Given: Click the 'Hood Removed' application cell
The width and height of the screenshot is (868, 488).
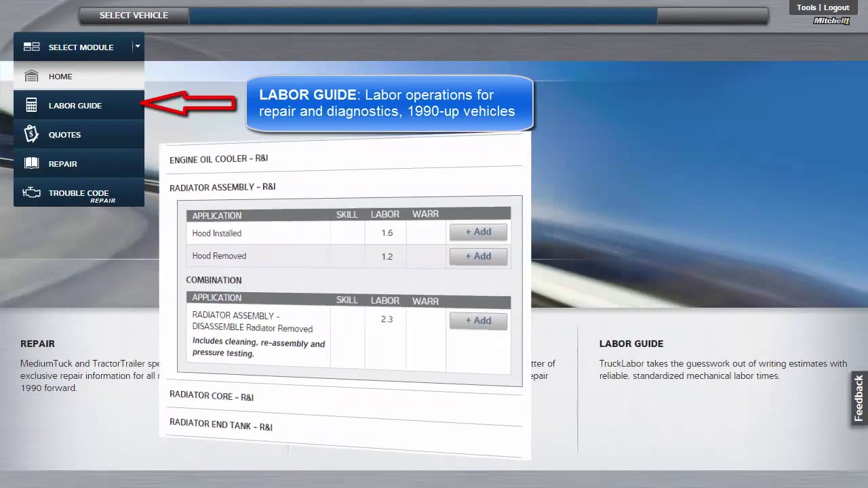Looking at the screenshot, I should [x=258, y=256].
